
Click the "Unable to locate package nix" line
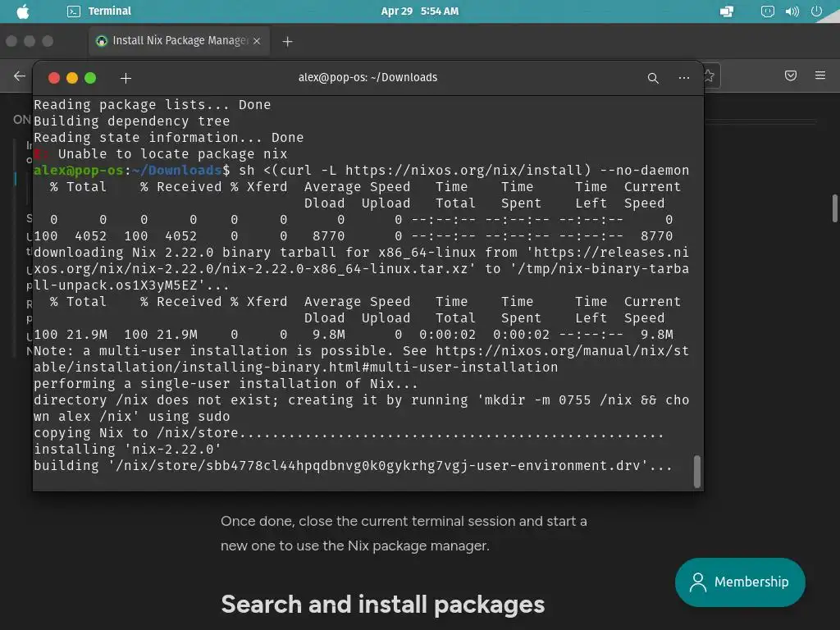(x=161, y=154)
